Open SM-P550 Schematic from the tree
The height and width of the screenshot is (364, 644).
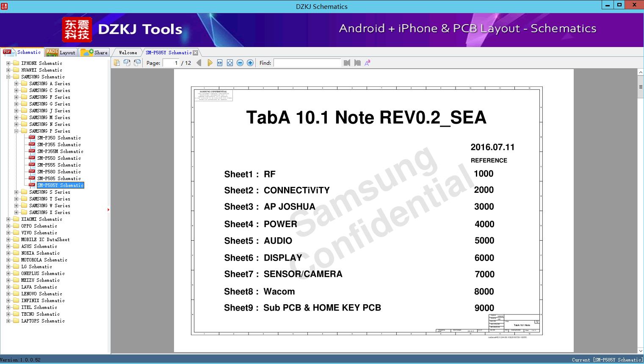59,158
